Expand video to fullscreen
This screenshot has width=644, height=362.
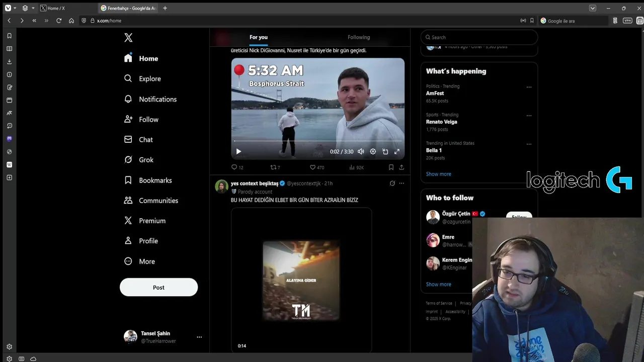[x=397, y=151]
